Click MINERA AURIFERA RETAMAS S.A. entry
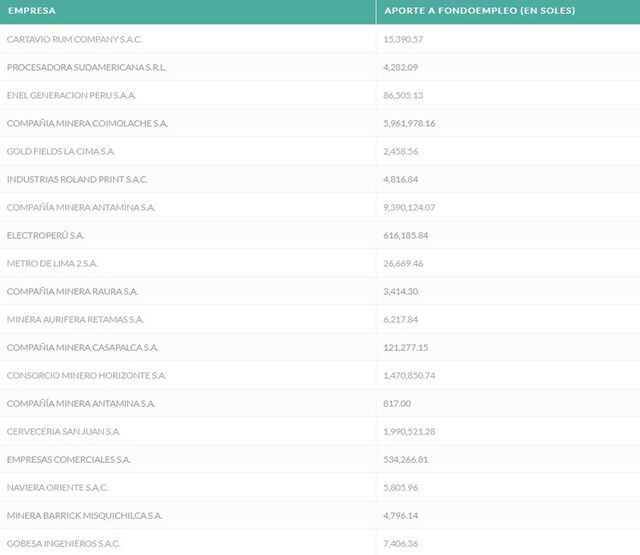The image size is (640, 555). pyautogui.click(x=75, y=319)
